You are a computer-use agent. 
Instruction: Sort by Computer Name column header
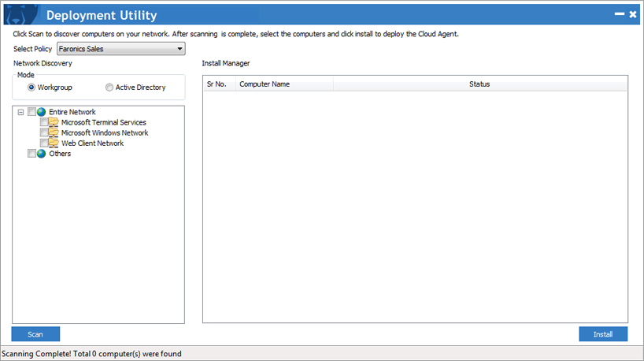(283, 84)
